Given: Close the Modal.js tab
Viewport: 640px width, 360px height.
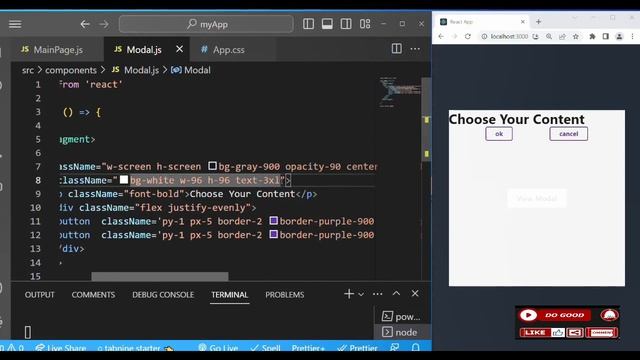Looking at the screenshot, I should tap(179, 49).
